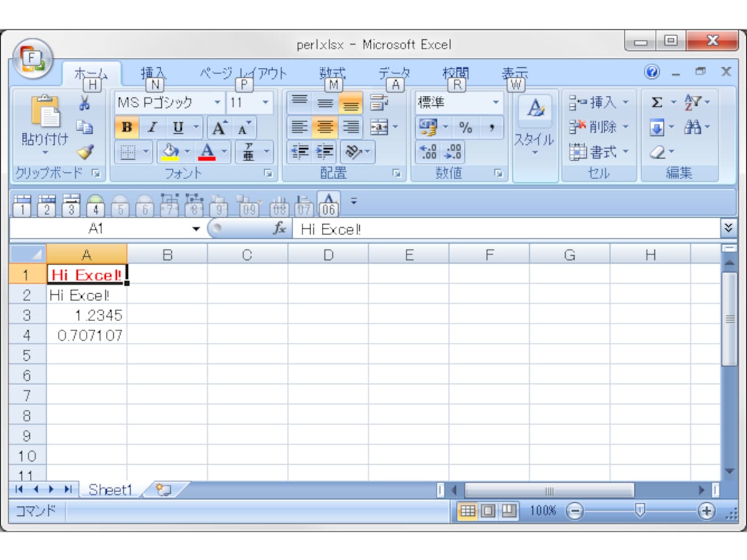747x560 pixels.
Task: Click the Increase Decimal icon
Action: 429,152
